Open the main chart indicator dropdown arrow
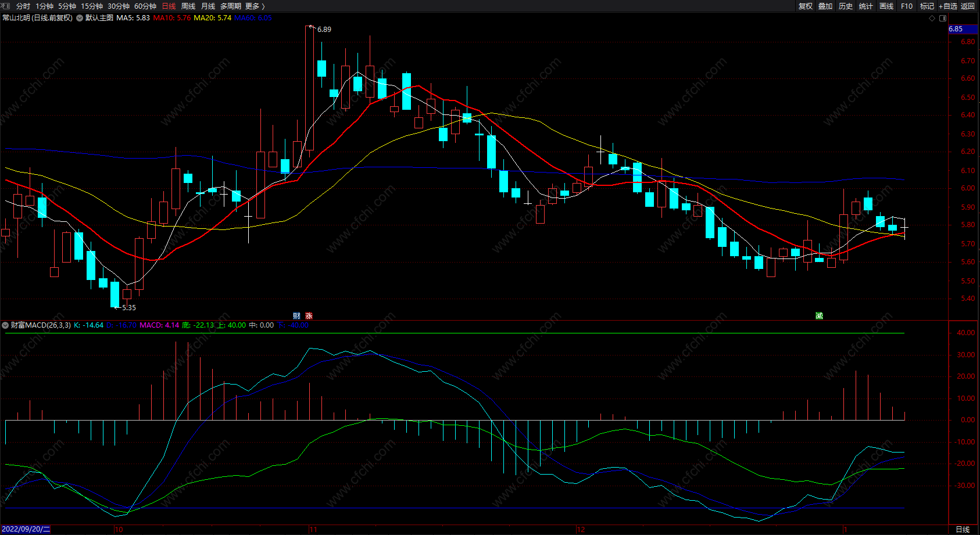Screen dimensions: 980x535 pyautogui.click(x=80, y=18)
